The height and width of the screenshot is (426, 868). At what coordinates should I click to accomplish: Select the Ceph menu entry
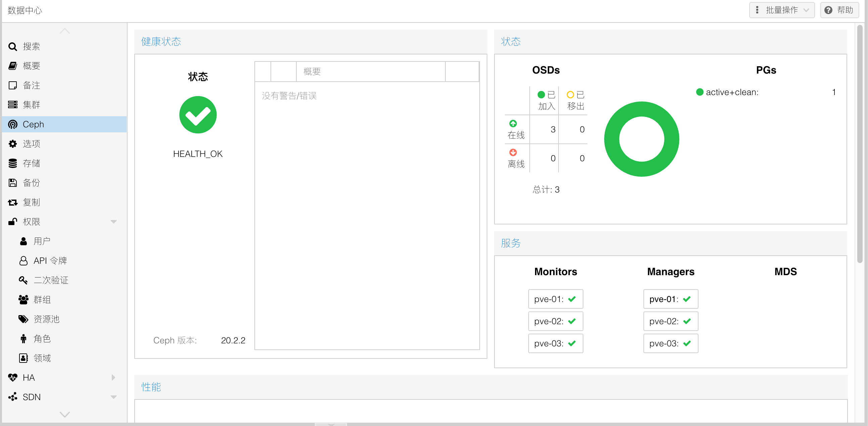(x=64, y=124)
